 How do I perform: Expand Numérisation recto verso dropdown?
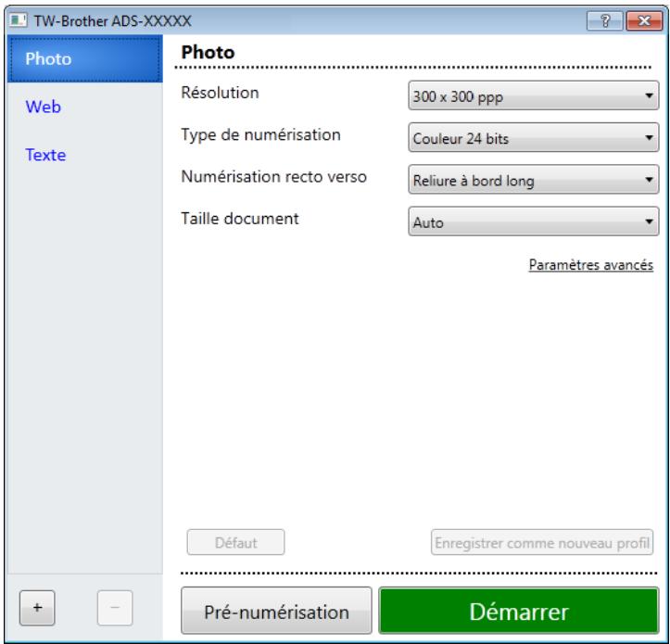(x=533, y=180)
